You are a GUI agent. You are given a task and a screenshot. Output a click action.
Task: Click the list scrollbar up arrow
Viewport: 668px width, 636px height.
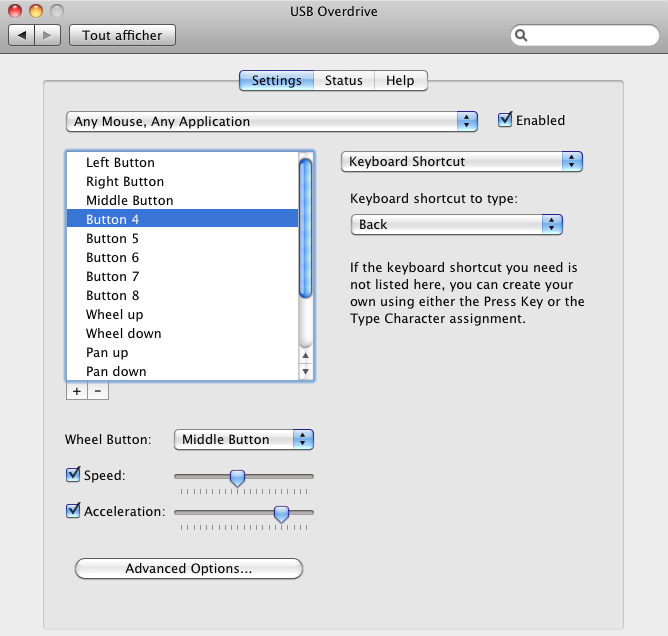305,355
